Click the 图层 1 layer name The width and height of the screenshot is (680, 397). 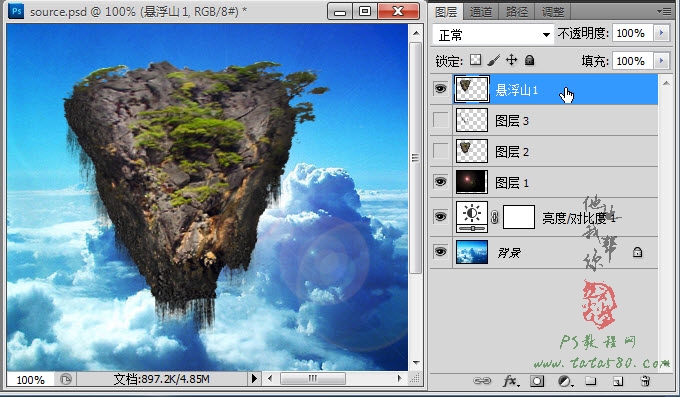click(x=512, y=182)
